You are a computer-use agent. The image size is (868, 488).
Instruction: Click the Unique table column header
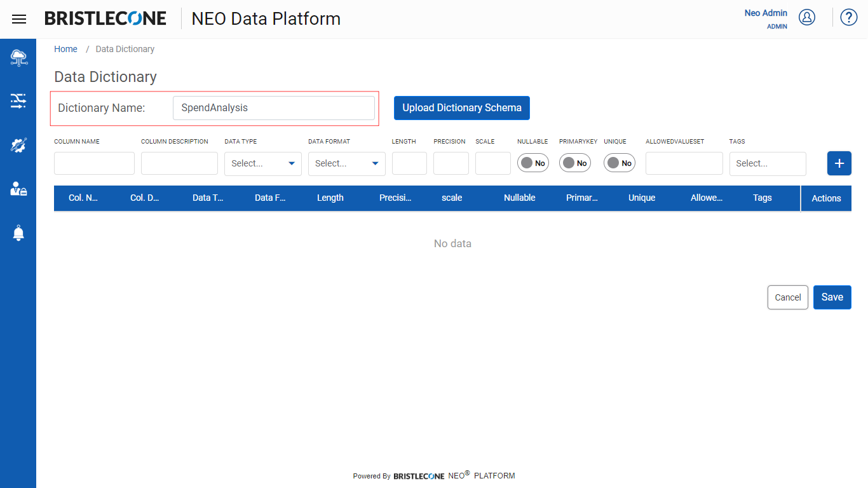[x=642, y=198]
